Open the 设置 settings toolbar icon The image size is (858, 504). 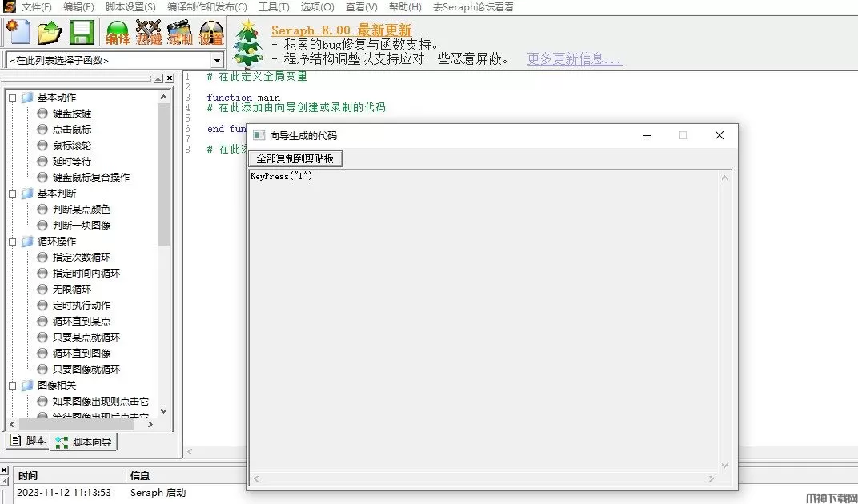(212, 32)
